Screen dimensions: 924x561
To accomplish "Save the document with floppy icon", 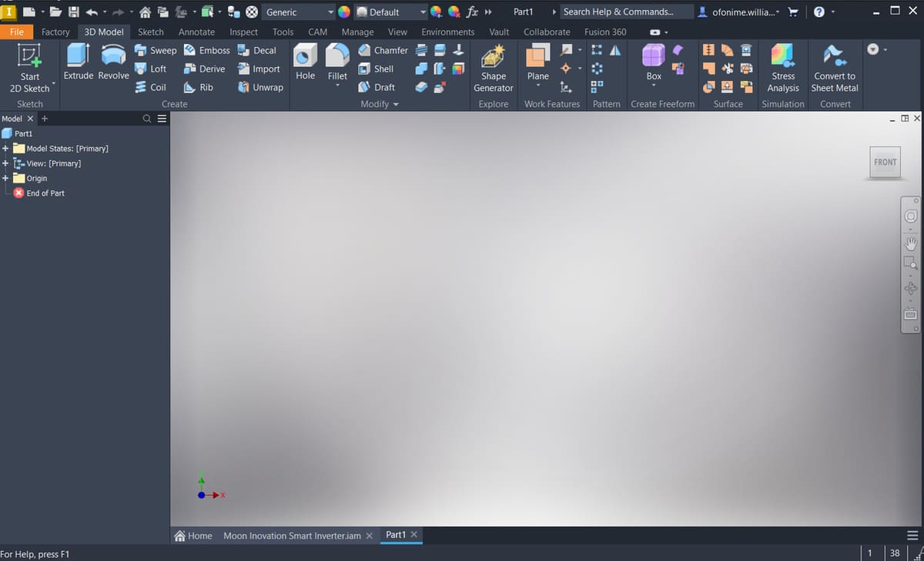I will pos(74,12).
